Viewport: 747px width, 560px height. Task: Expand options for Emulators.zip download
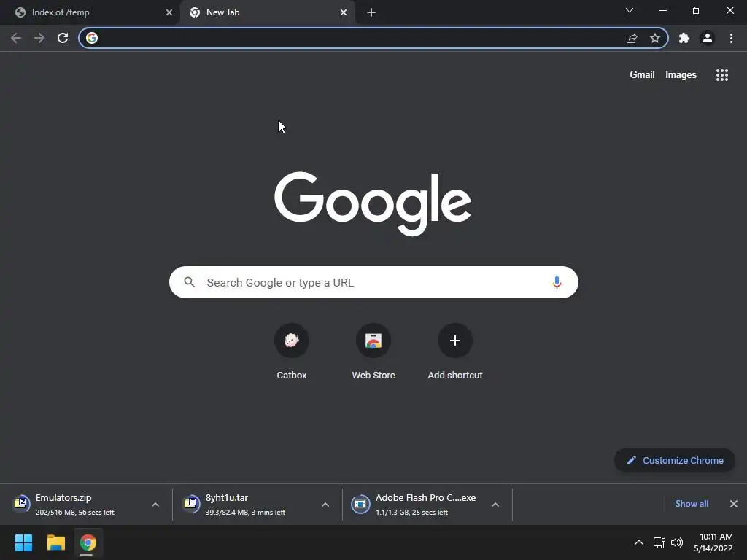tap(155, 505)
